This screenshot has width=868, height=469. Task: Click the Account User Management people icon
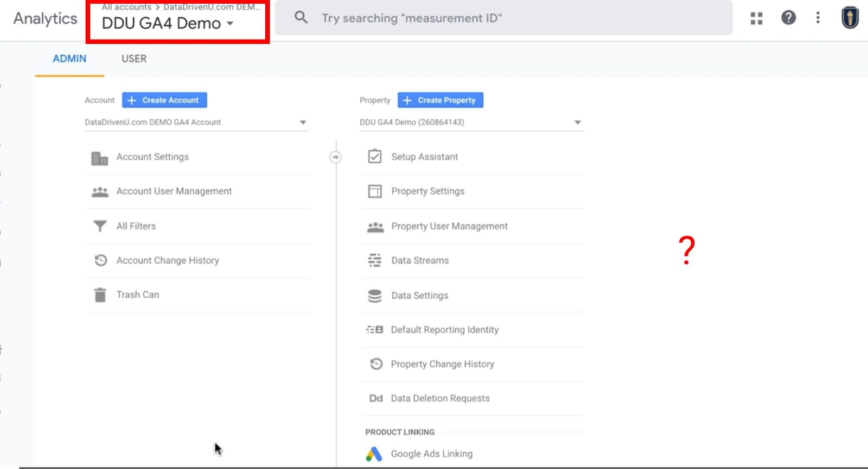click(x=100, y=192)
